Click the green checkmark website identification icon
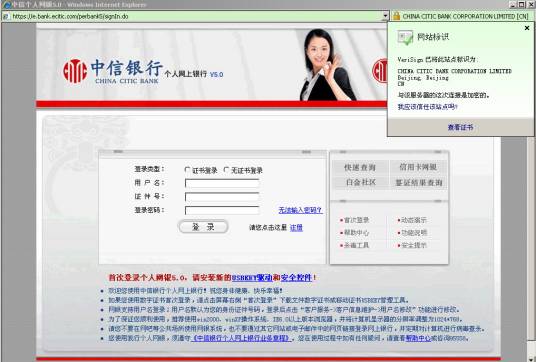The image size is (536, 362). coord(405,37)
